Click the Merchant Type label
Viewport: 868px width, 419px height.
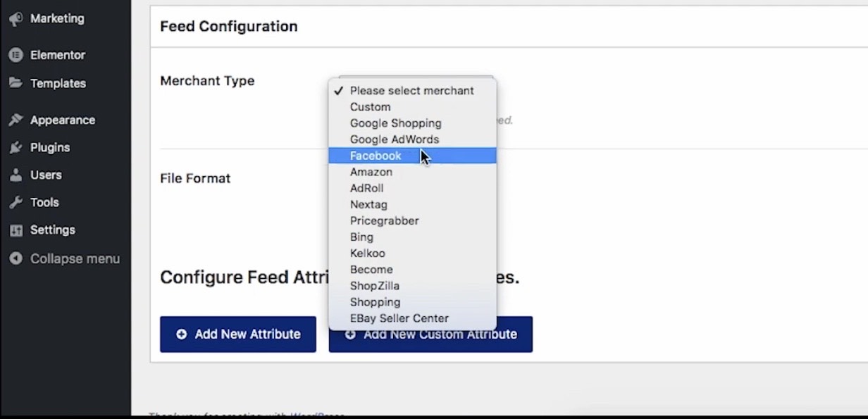coord(207,81)
